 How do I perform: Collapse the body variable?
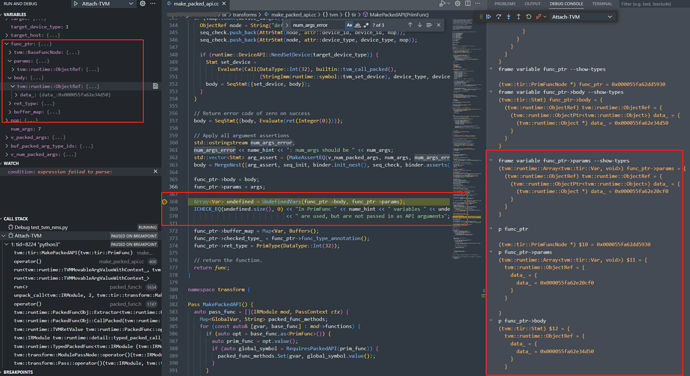coord(10,77)
